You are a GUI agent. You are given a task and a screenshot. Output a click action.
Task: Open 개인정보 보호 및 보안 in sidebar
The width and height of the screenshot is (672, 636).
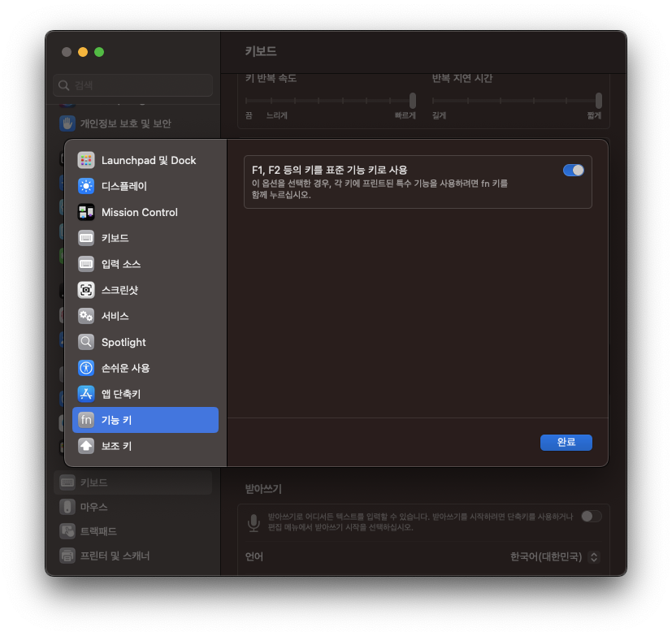point(133,123)
